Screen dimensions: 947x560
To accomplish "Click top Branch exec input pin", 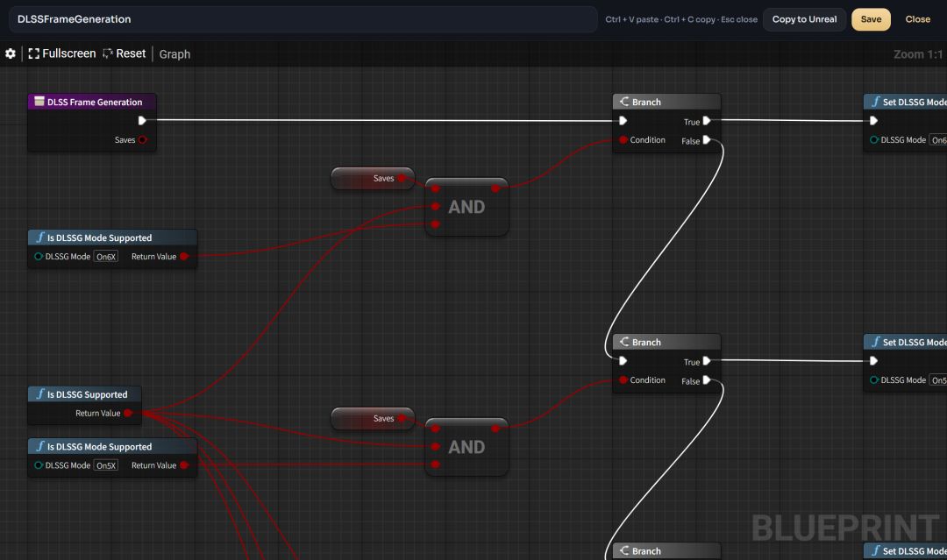I will (x=623, y=121).
